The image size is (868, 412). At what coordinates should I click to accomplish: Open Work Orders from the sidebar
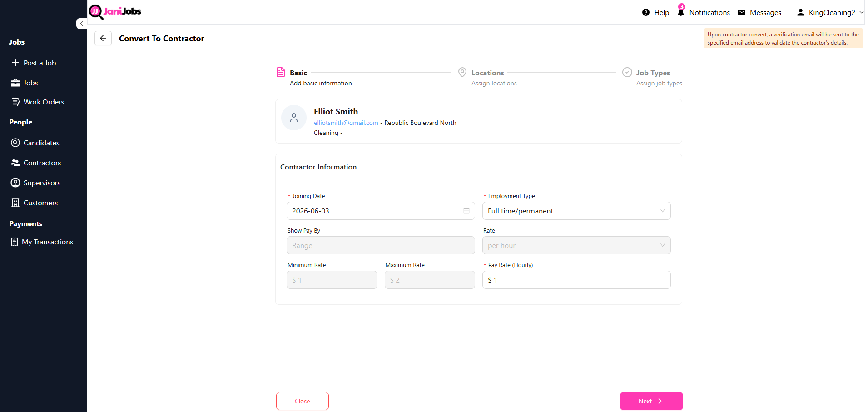pos(44,102)
